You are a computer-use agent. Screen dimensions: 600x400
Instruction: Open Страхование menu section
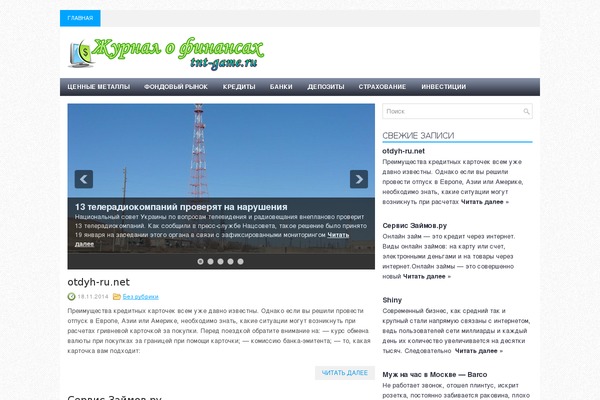[382, 87]
